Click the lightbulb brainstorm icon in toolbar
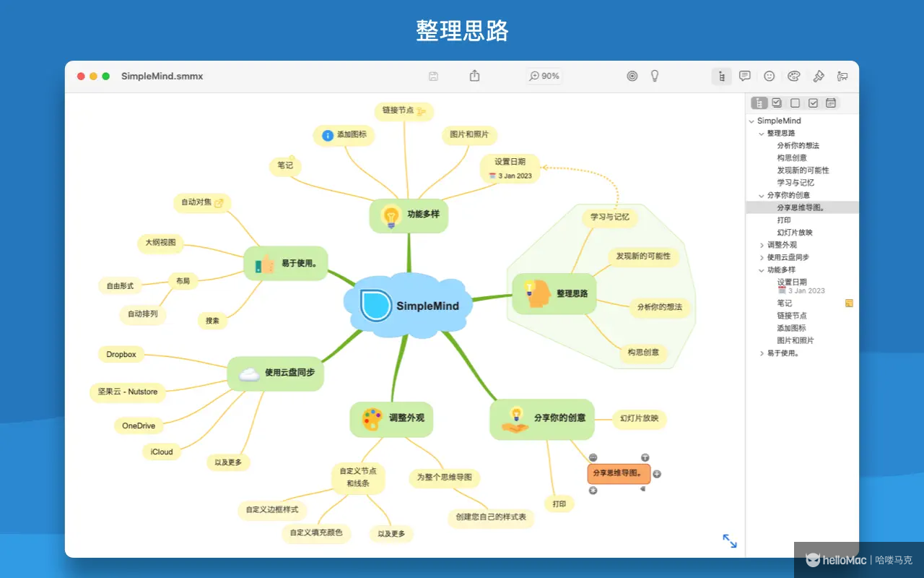 click(655, 76)
